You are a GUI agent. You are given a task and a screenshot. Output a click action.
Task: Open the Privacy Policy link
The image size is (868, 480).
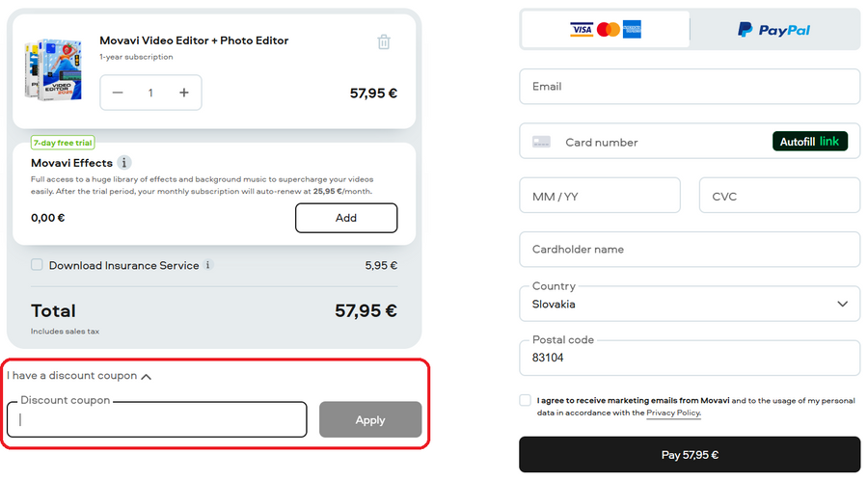672,413
